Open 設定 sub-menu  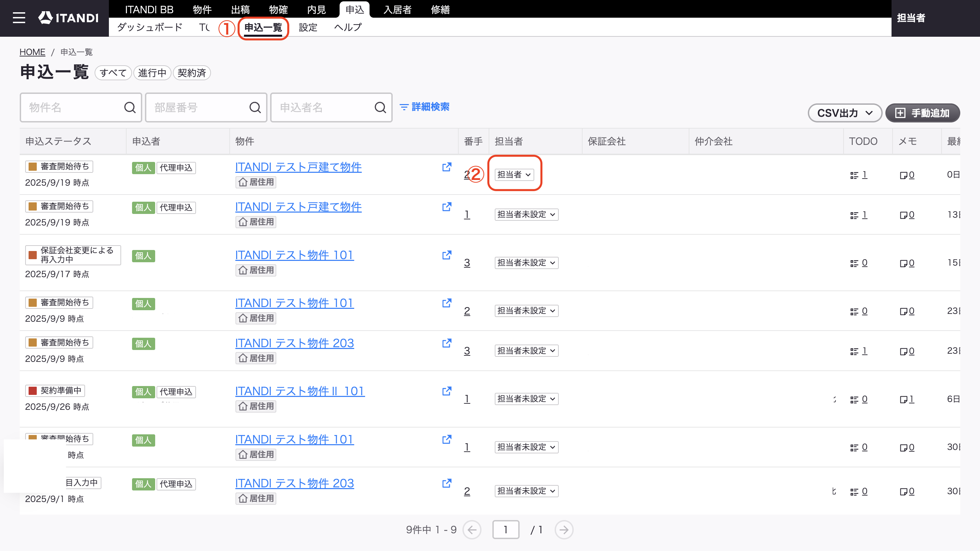point(308,27)
